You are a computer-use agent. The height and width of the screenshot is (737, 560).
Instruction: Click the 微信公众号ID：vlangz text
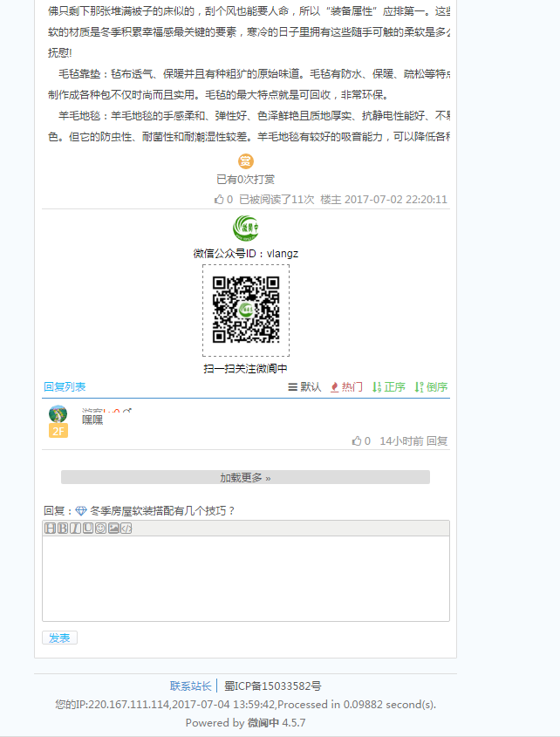(246, 254)
